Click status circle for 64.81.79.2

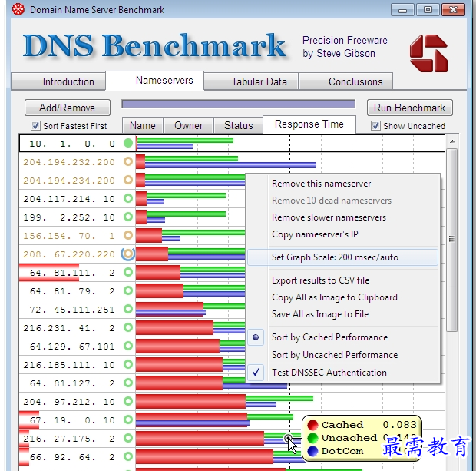[x=128, y=290]
